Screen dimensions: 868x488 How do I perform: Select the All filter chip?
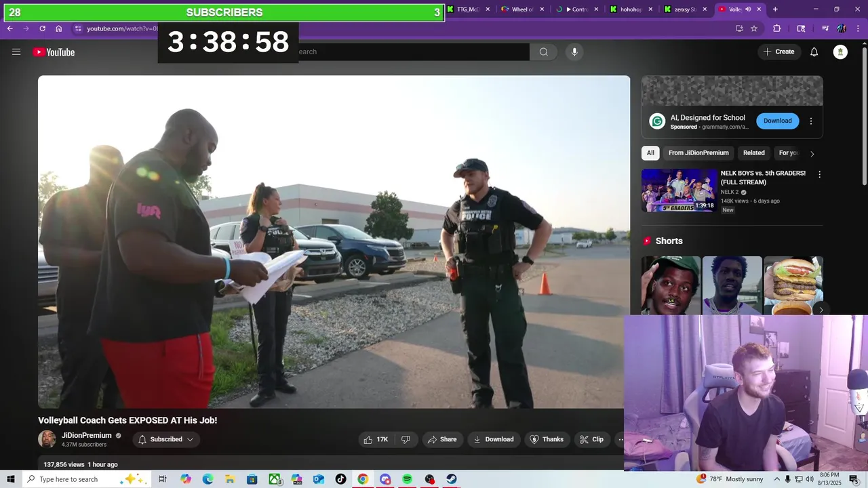pyautogui.click(x=650, y=153)
